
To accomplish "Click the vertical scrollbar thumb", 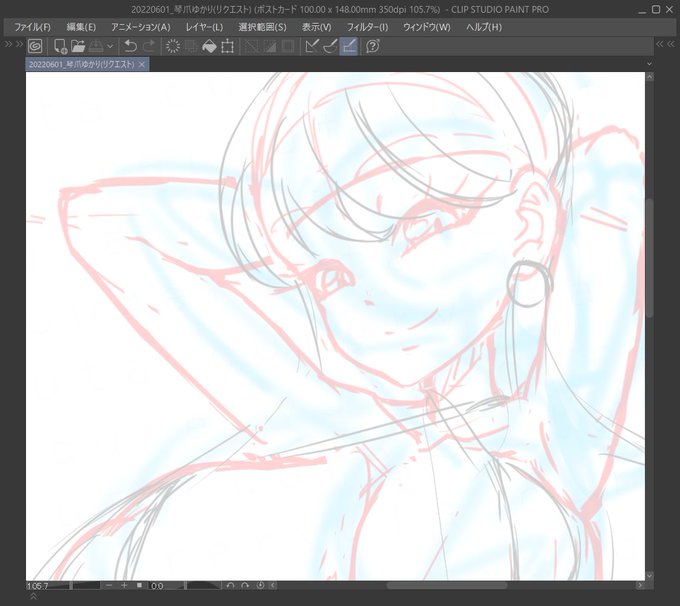I will (x=650, y=258).
